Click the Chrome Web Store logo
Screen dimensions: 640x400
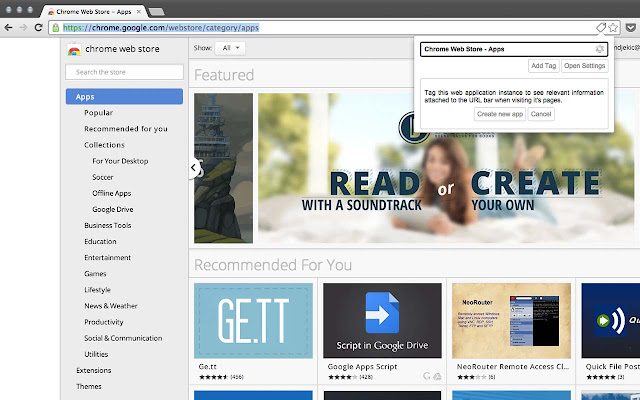74,49
